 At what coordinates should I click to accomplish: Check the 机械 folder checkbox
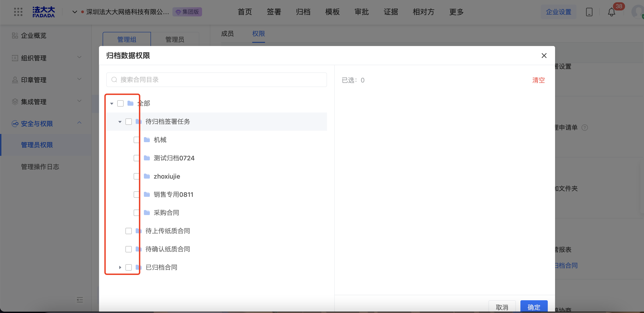point(137,140)
